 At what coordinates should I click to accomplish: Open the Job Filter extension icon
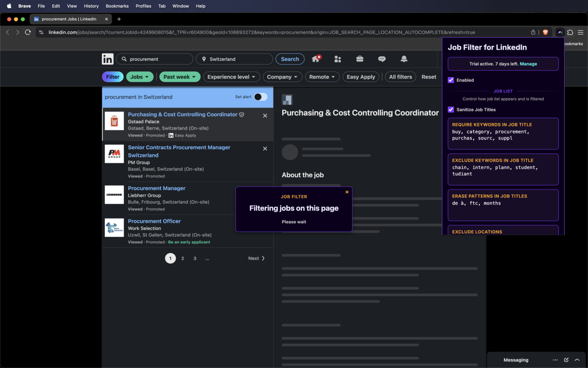560,32
